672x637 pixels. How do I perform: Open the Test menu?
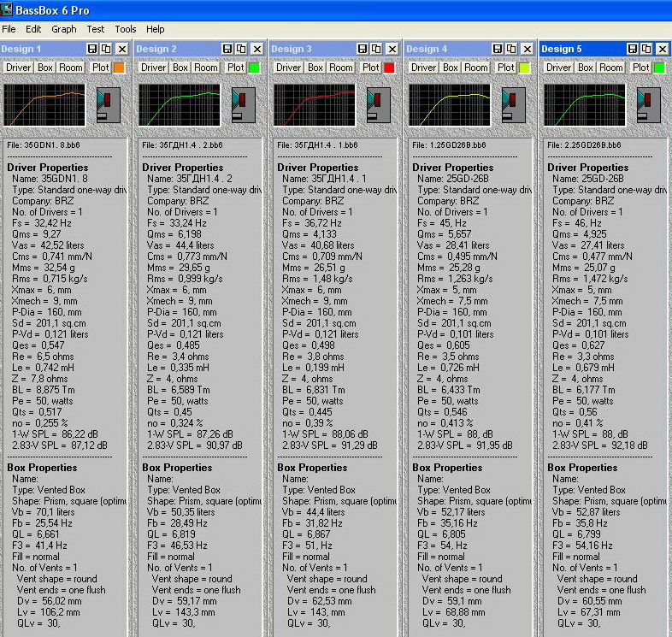[95, 29]
